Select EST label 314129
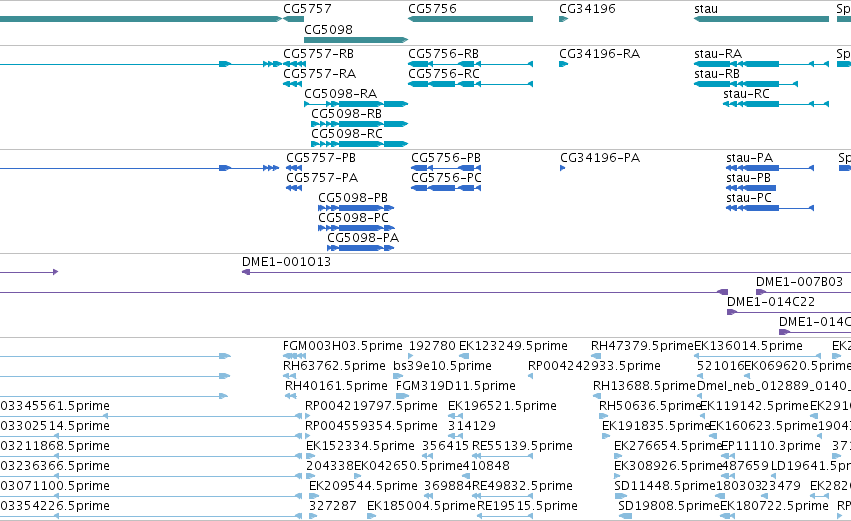This screenshot has width=851, height=521. click(472, 427)
